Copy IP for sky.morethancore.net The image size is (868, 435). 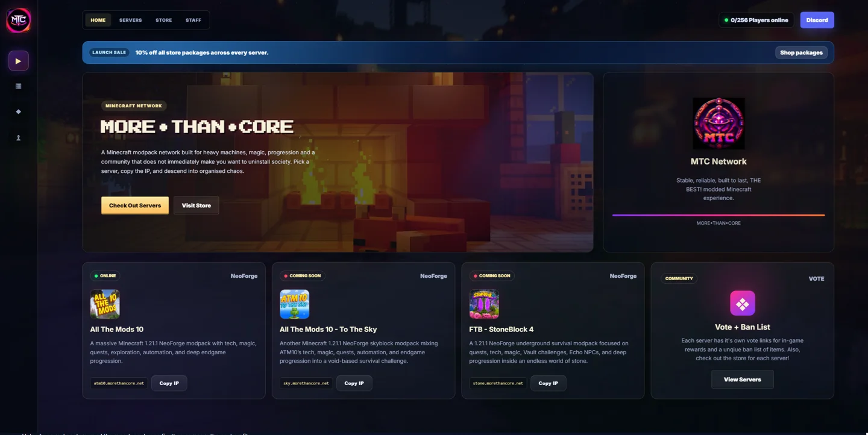click(354, 383)
